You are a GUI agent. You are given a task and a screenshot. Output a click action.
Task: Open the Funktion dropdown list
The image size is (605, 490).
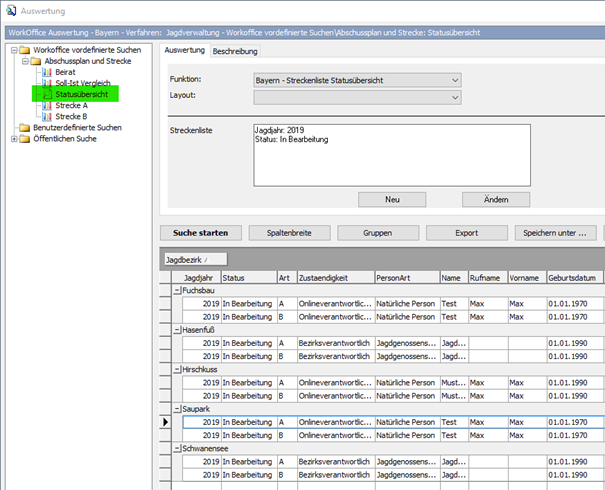tap(455, 79)
